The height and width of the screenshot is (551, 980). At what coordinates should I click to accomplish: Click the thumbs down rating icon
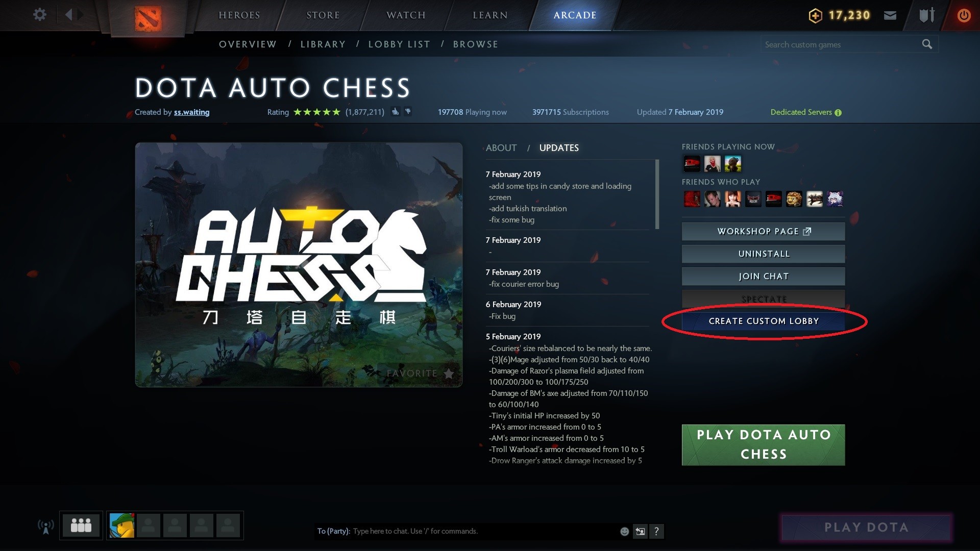click(407, 112)
